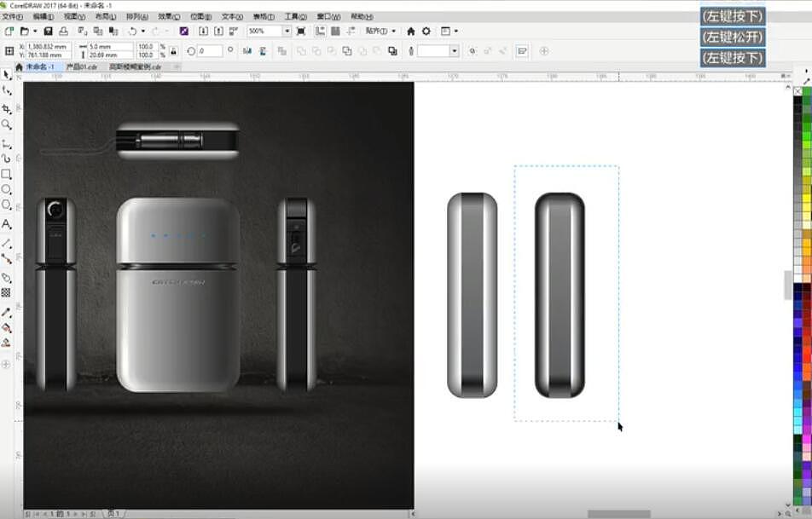Select the Crop tool
The width and height of the screenshot is (812, 519).
pos(7,109)
